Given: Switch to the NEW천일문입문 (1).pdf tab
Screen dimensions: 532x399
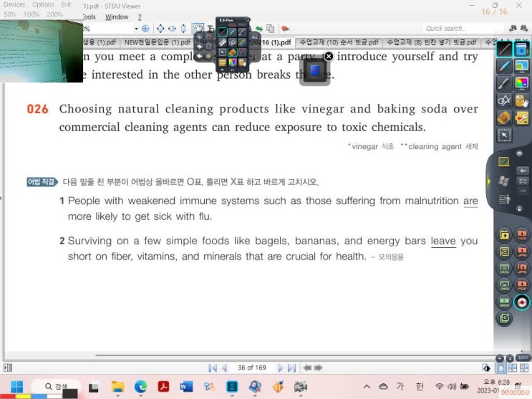Looking at the screenshot, I should coord(158,42).
